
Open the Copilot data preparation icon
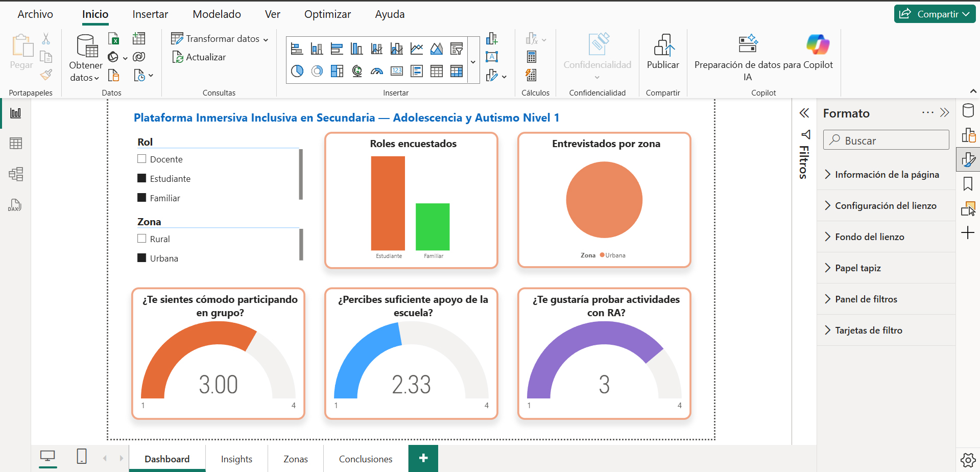point(748,44)
